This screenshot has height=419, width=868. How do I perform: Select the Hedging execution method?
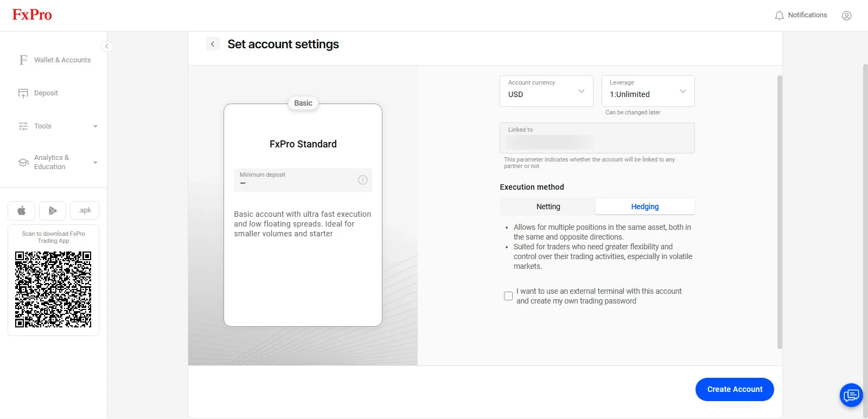645,207
